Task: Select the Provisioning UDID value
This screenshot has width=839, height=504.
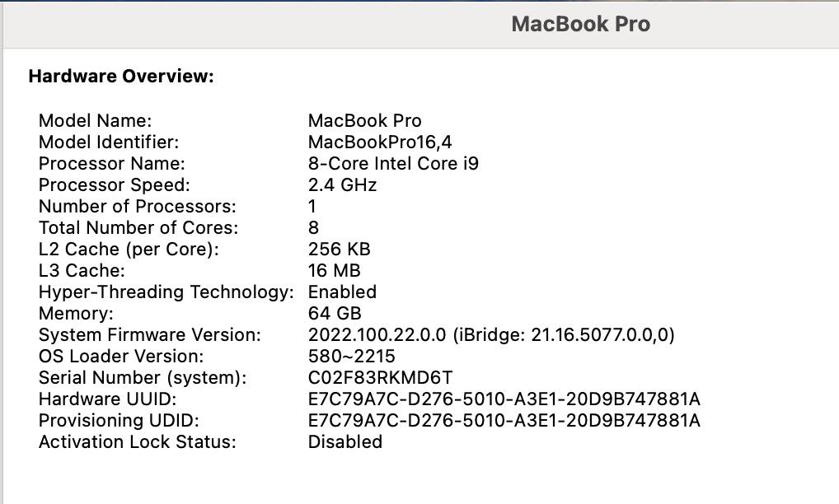Action: click(504, 421)
